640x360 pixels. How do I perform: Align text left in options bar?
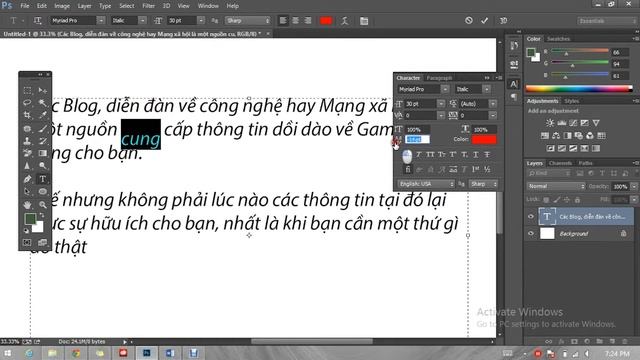tap(283, 20)
